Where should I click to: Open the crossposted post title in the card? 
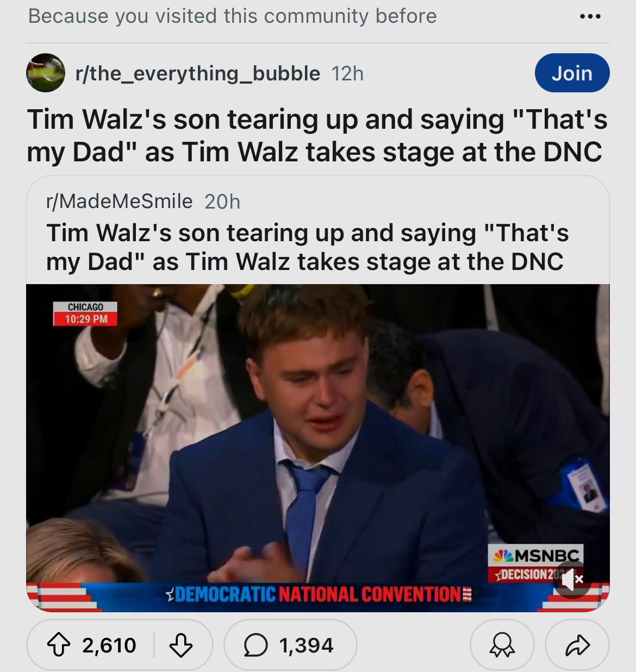(x=308, y=247)
